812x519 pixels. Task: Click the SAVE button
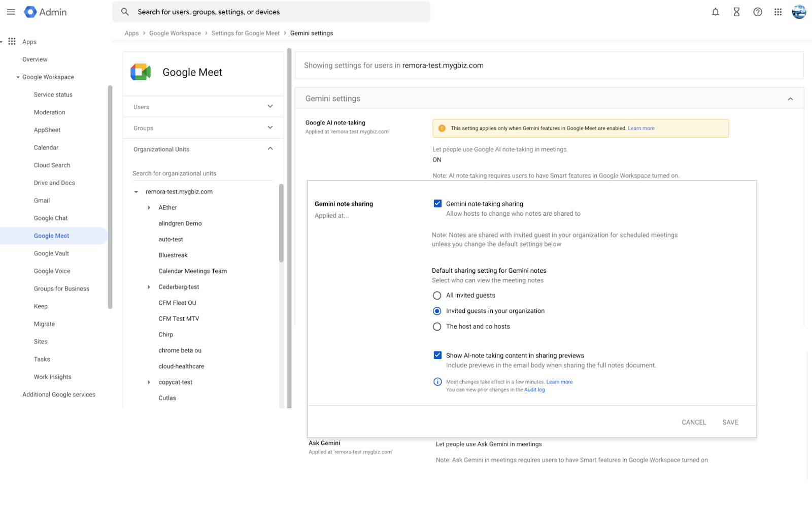click(730, 423)
